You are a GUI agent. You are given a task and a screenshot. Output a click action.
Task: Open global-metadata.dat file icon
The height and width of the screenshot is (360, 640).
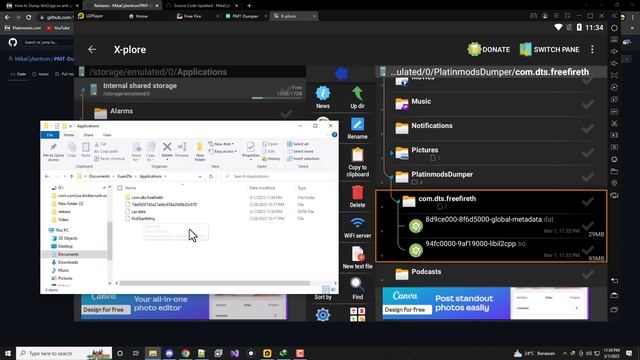[x=416, y=226]
